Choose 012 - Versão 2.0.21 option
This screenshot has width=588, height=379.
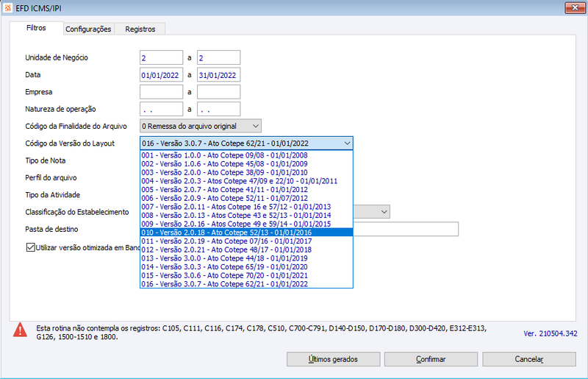[246, 249]
